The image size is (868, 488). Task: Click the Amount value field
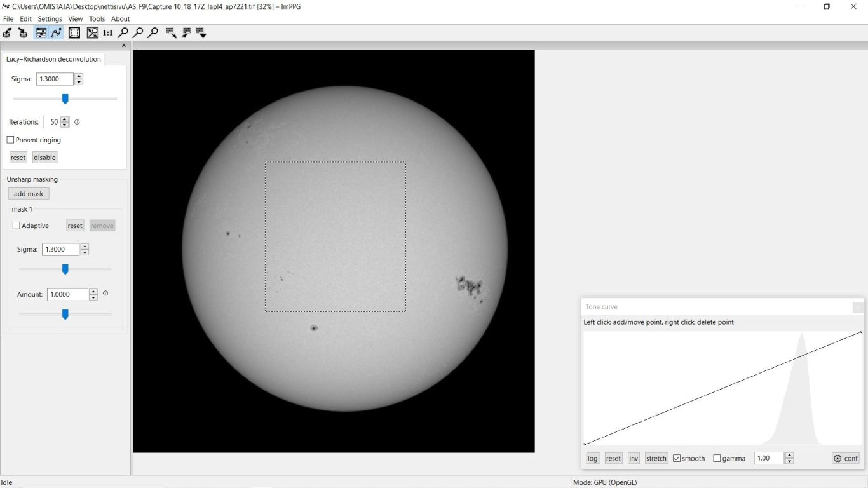pos(68,294)
